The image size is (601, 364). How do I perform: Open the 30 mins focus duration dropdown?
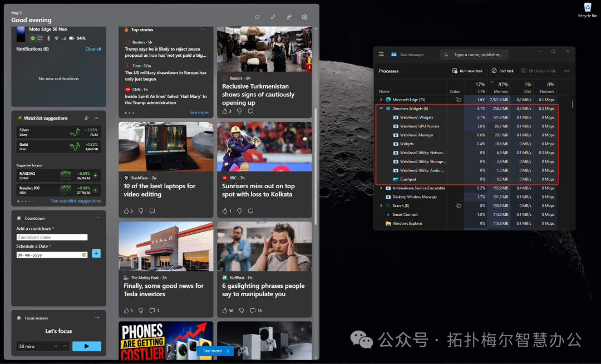pyautogui.click(x=56, y=346)
